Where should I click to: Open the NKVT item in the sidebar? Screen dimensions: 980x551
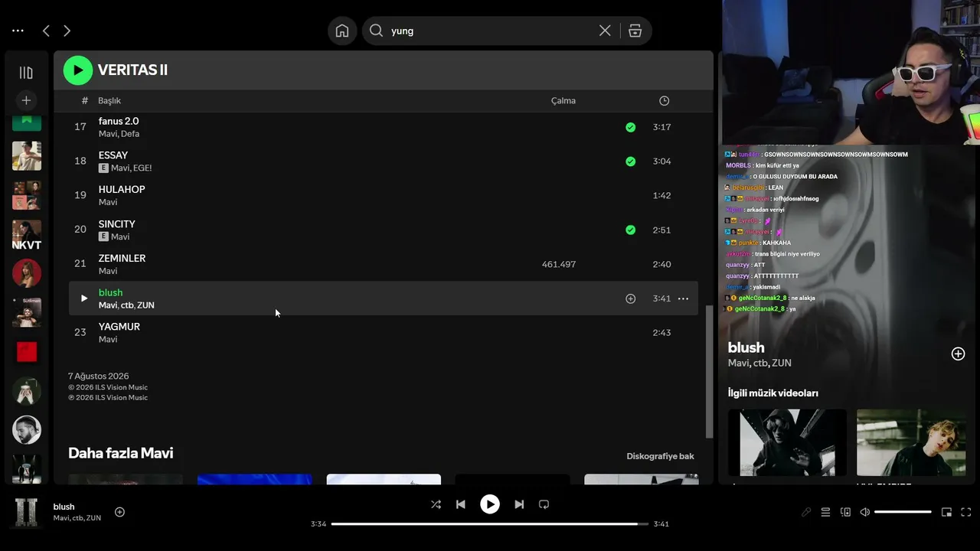[x=27, y=235]
